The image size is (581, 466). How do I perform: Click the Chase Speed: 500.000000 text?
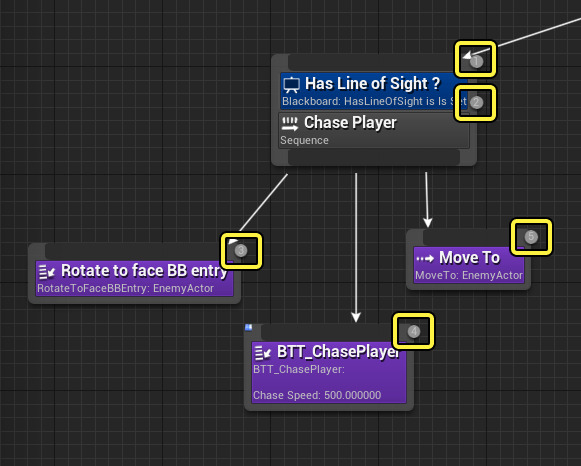(317, 395)
